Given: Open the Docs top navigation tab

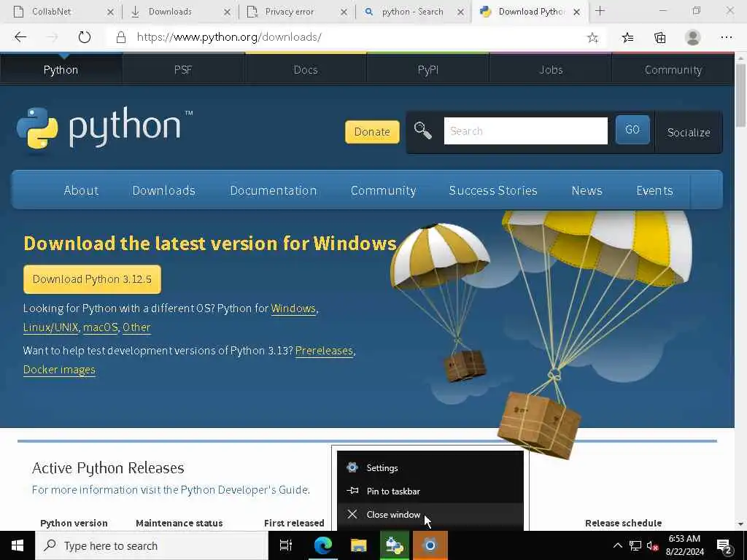Looking at the screenshot, I should 306,69.
